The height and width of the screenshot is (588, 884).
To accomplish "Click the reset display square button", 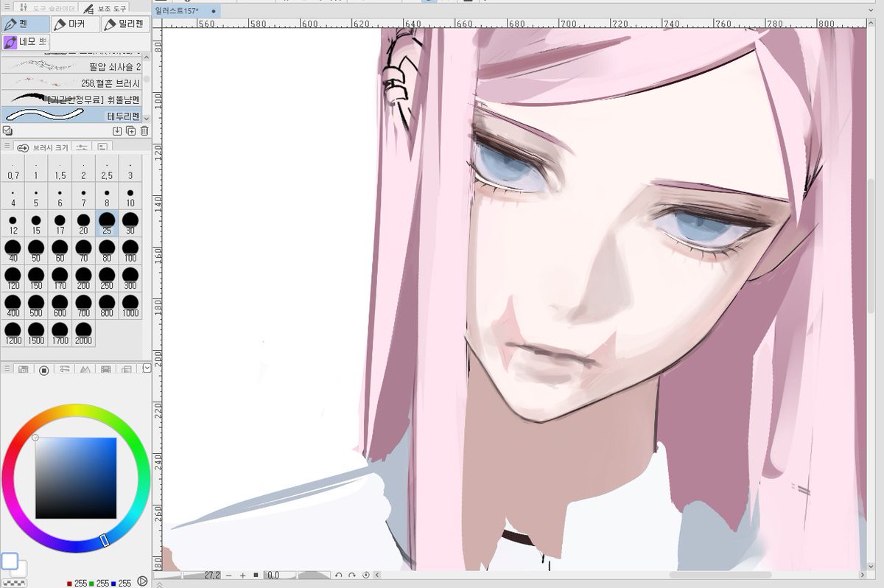I will (256, 575).
